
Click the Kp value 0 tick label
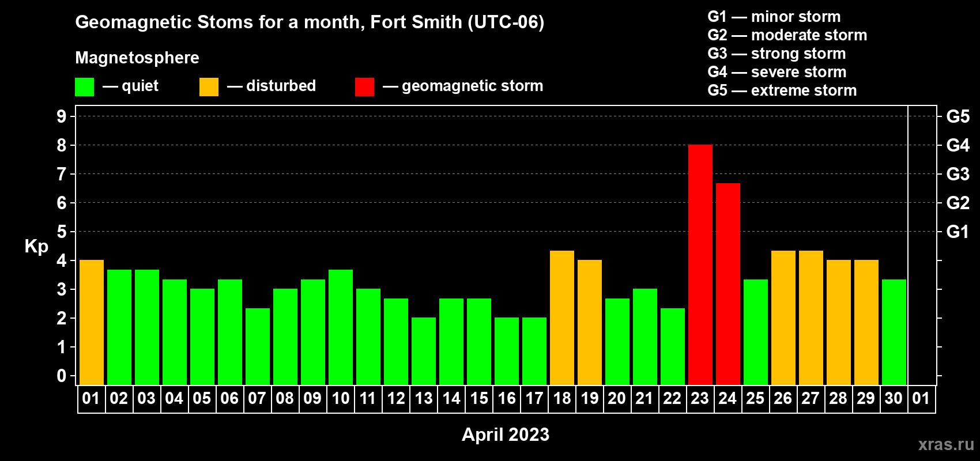pos(62,376)
